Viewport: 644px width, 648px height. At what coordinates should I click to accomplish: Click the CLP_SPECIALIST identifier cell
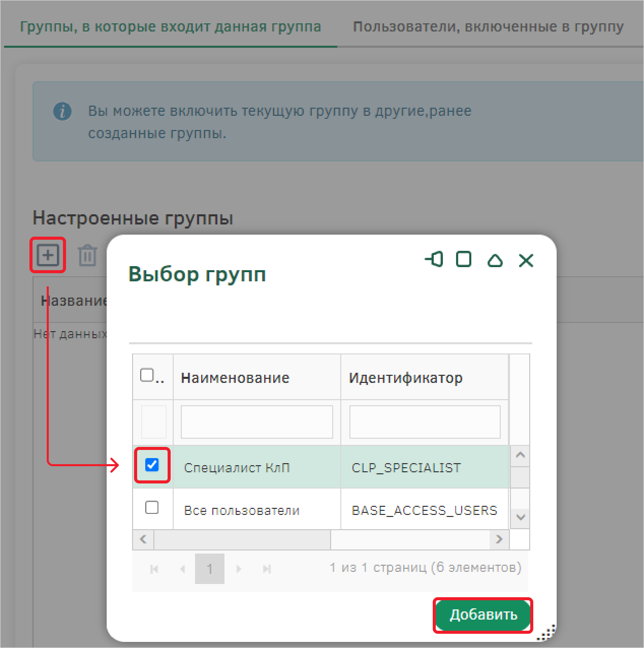[x=425, y=467]
